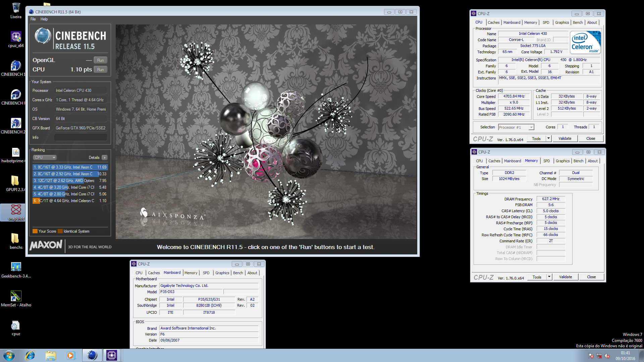This screenshot has width=644, height=362.
Task: Click the Intel Celeron inside logo
Action: click(585, 43)
